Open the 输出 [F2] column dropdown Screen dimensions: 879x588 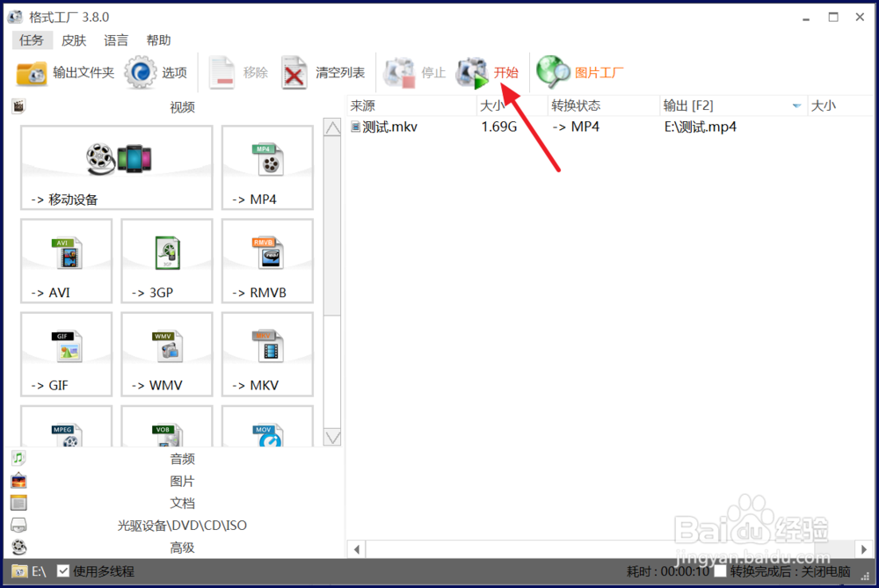point(796,105)
